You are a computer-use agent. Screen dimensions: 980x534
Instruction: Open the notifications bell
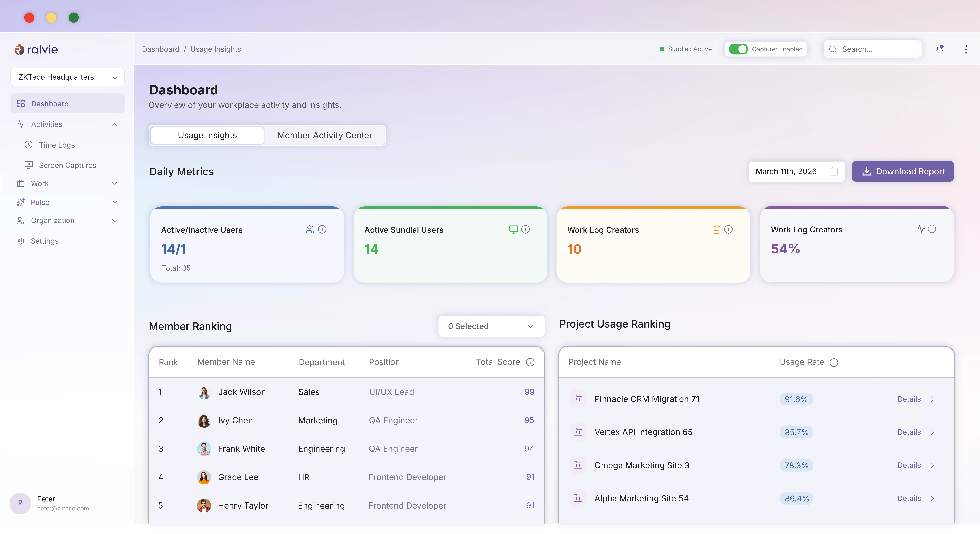(940, 49)
